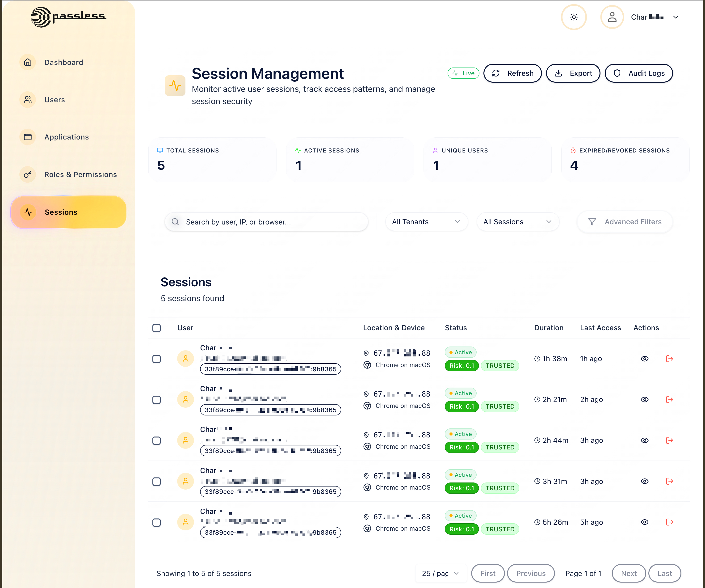Expand the All Sessions filter dropdown
The width and height of the screenshot is (705, 588).
click(x=518, y=222)
